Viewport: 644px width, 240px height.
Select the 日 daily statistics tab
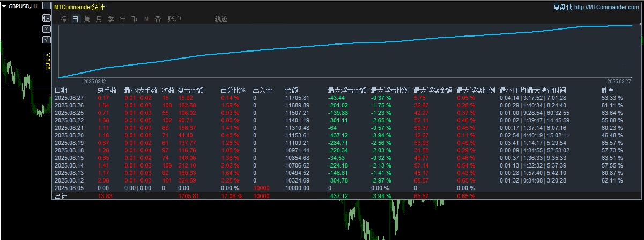coord(76,19)
